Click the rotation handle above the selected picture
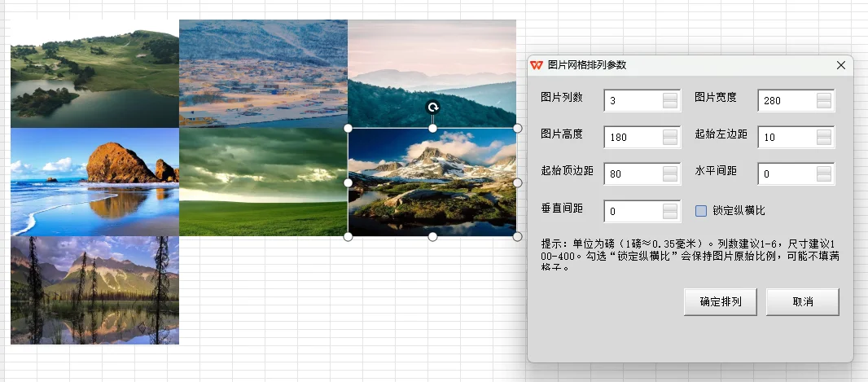The width and height of the screenshot is (868, 382). click(x=433, y=107)
